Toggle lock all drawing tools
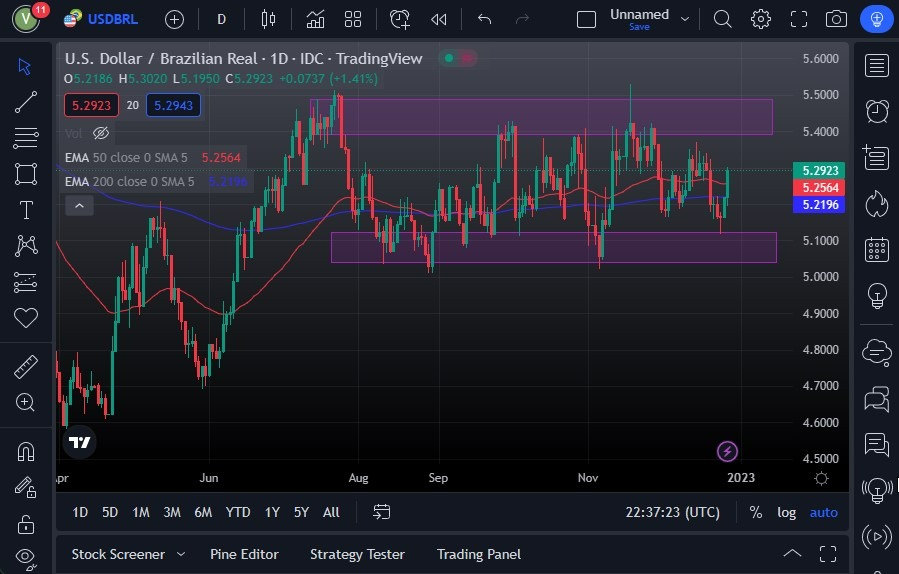 point(25,524)
